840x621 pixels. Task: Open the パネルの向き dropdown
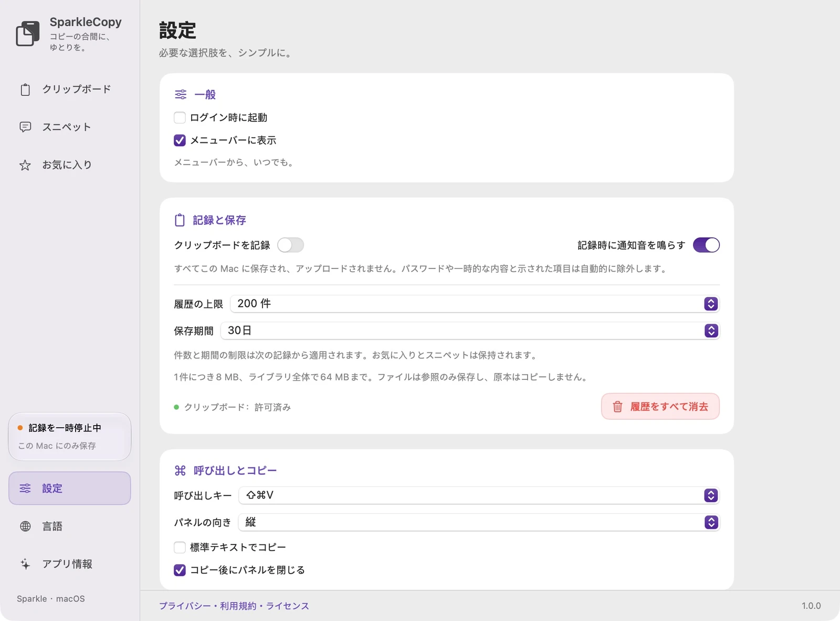click(x=479, y=522)
